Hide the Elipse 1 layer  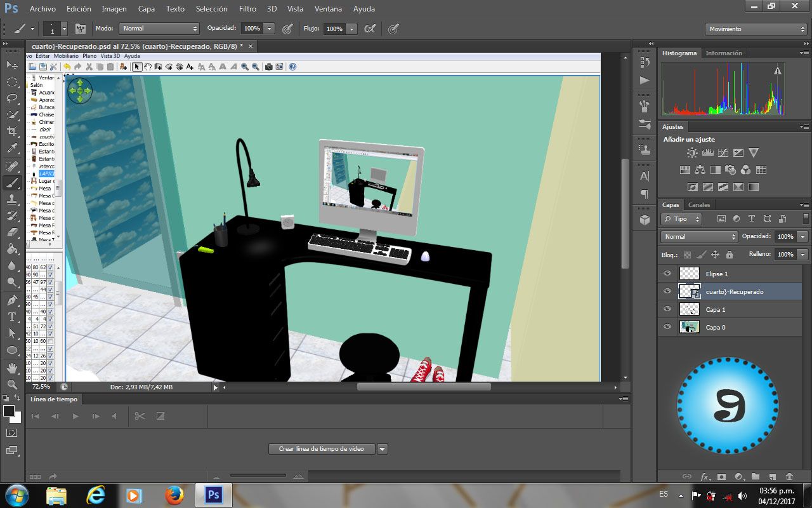[667, 274]
